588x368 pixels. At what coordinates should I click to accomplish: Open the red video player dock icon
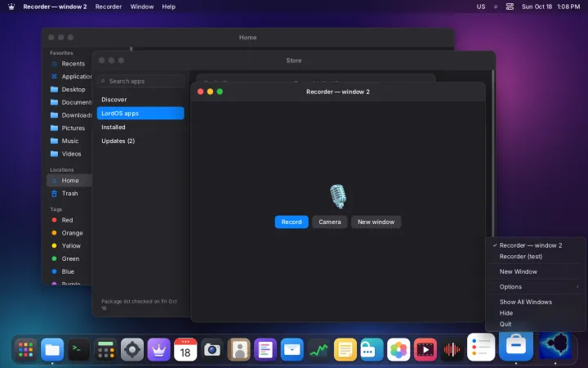click(x=425, y=350)
